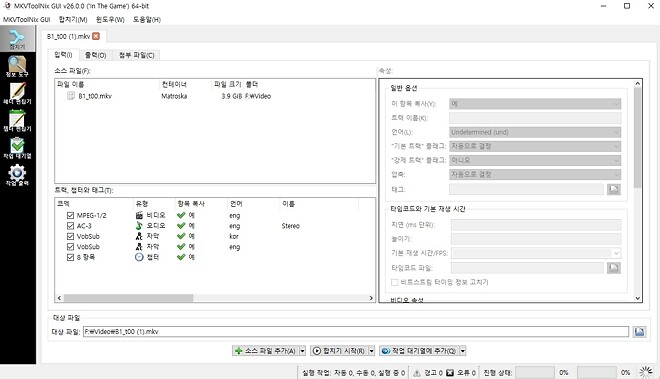Click green check of chapter row copy column
Image resolution: width=660 pixels, height=379 pixels.
coord(181,257)
